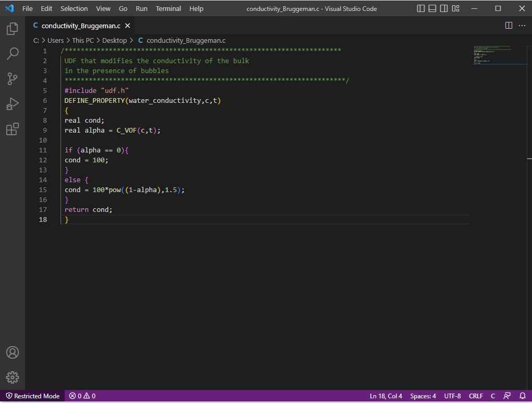
Task: Open the Selection menu
Action: pyautogui.click(x=74, y=8)
